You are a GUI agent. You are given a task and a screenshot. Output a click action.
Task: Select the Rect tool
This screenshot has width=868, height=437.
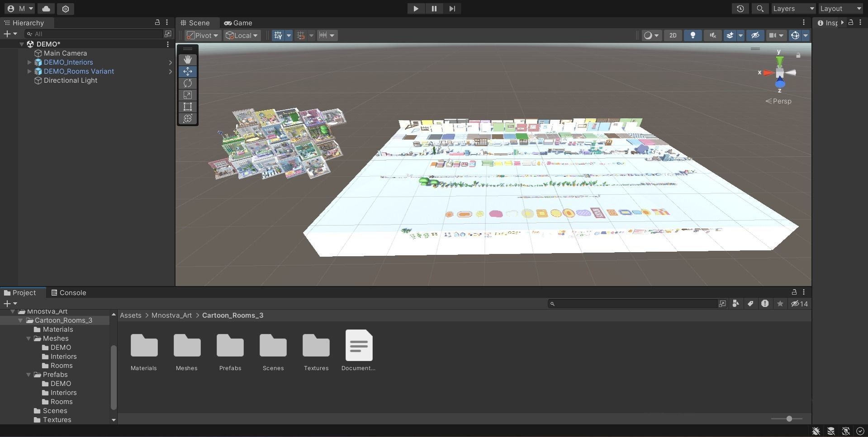[x=188, y=107]
